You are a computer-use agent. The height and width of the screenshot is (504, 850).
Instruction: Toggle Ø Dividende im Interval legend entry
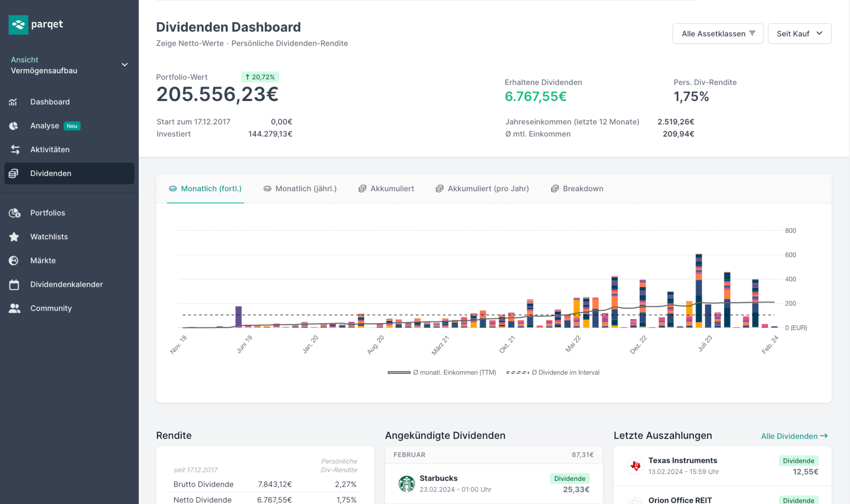(x=553, y=373)
